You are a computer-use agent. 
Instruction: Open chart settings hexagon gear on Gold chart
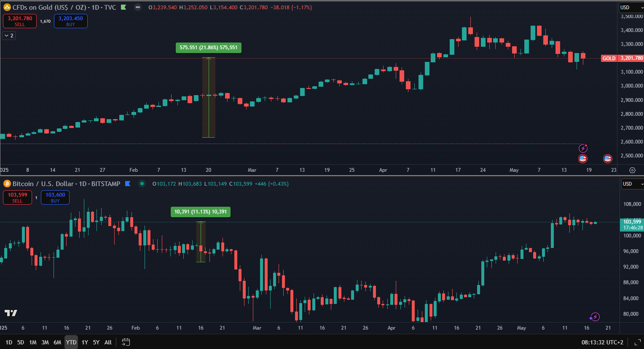[x=632, y=170]
